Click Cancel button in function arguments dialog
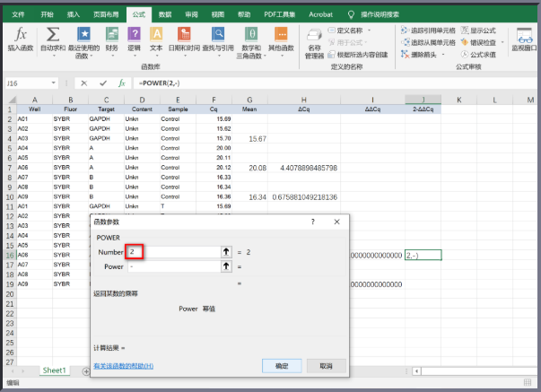Viewport: 541px width, 392px height. (x=326, y=366)
